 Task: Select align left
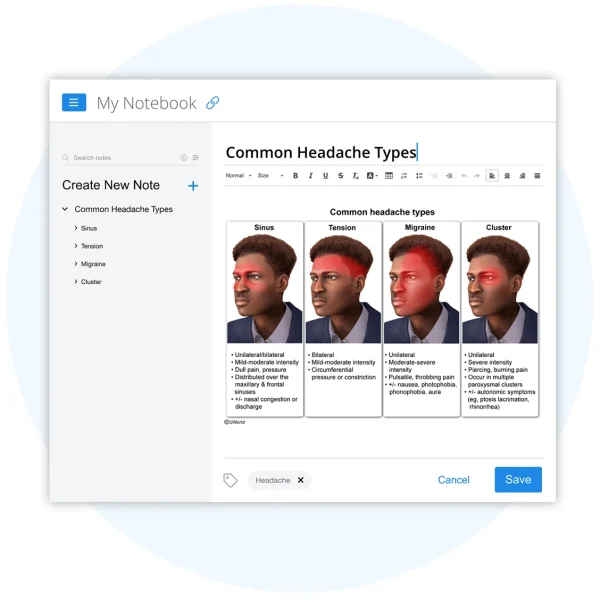[492, 176]
